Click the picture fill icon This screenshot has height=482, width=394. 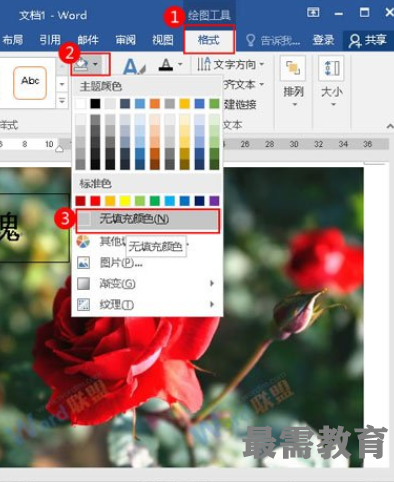point(83,263)
